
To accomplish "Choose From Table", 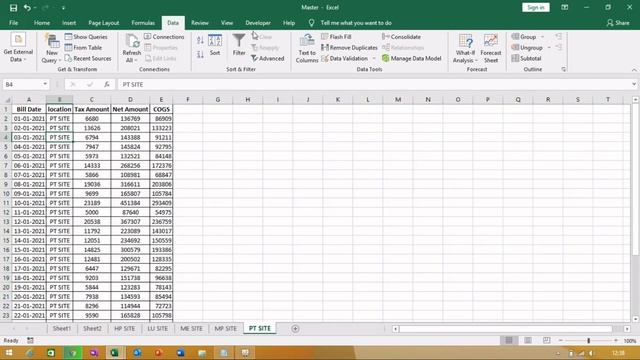I will point(83,48).
